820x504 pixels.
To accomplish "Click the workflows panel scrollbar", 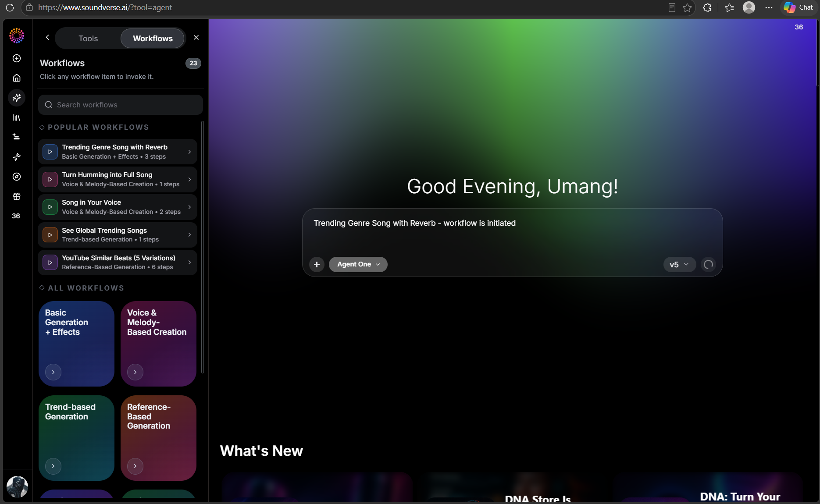I will [x=202, y=248].
